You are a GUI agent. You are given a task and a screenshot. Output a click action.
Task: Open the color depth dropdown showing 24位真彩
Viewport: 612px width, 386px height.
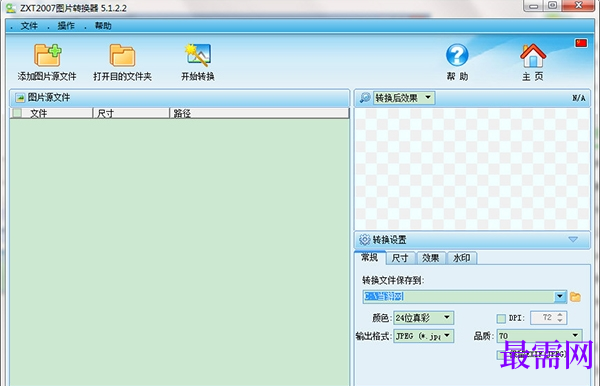click(x=423, y=318)
